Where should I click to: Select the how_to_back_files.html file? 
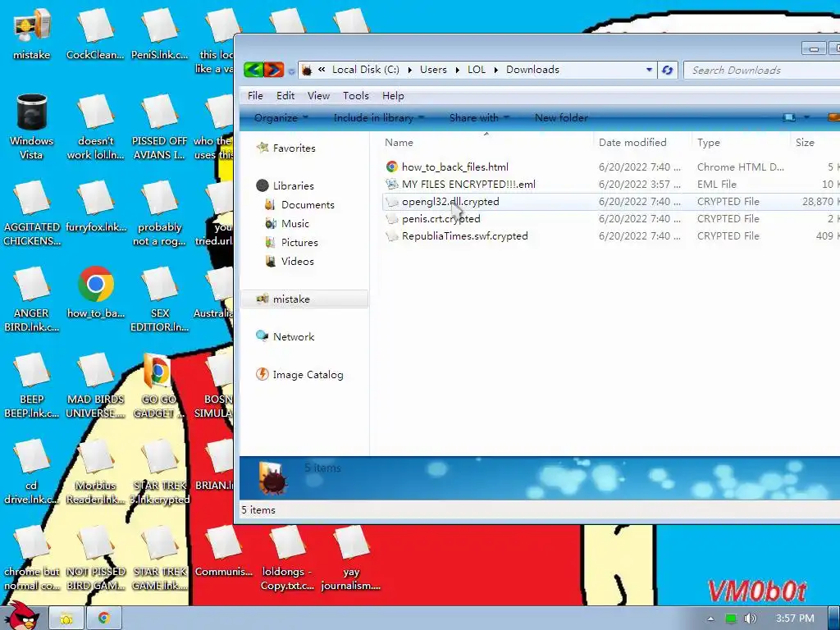454,167
